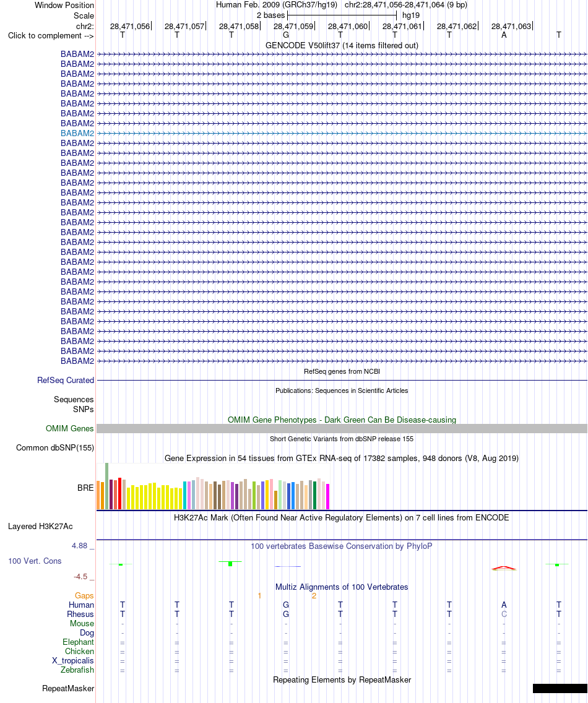Click the -4.5 PhyloP minimum value

80,577
